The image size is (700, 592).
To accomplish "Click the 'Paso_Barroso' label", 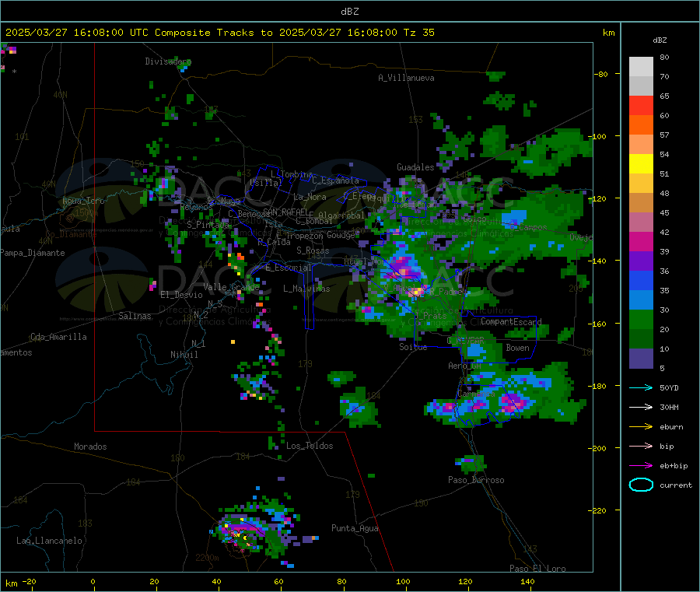I will tap(476, 480).
